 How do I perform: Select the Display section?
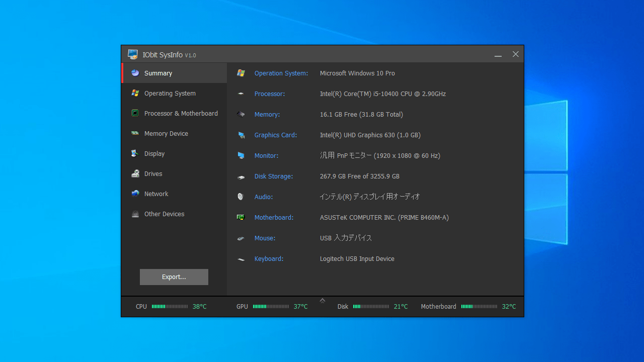pyautogui.click(x=174, y=153)
